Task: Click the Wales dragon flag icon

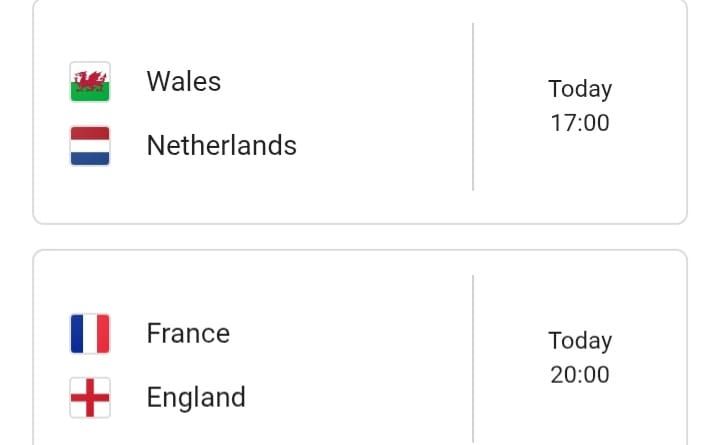Action: tap(90, 81)
